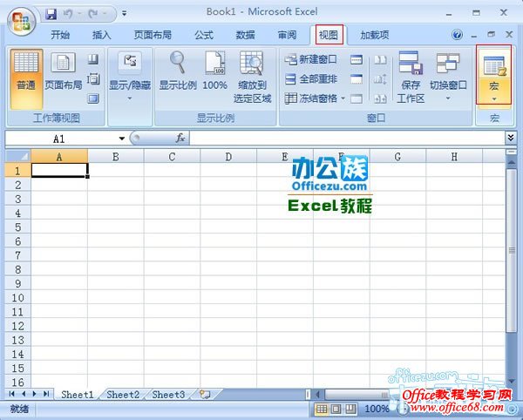Click unhide window icon
The width and height of the screenshot is (523, 420).
pos(357,98)
